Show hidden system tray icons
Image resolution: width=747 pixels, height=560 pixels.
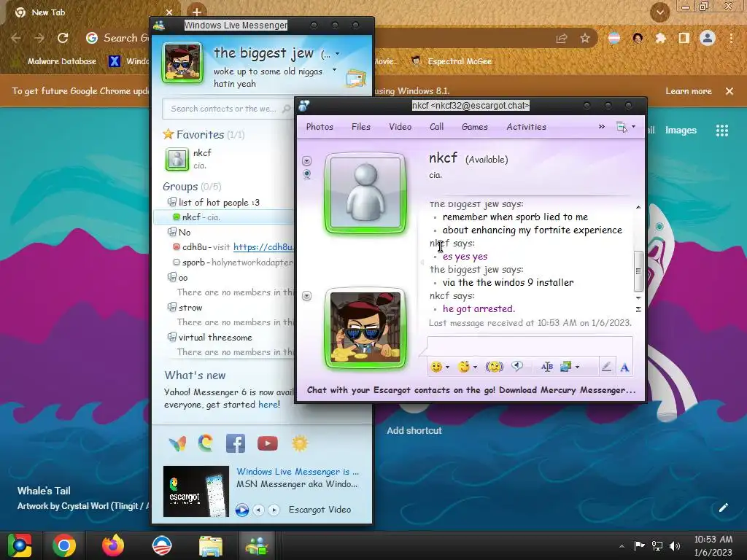pyautogui.click(x=622, y=547)
